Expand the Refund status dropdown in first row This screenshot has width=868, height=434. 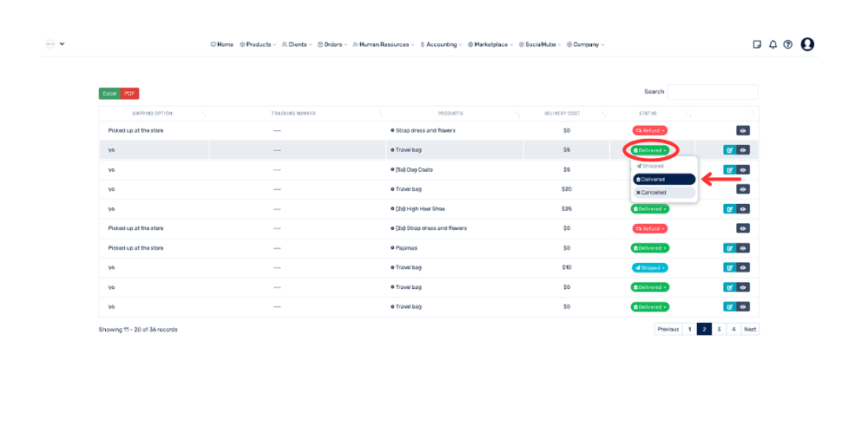point(649,131)
